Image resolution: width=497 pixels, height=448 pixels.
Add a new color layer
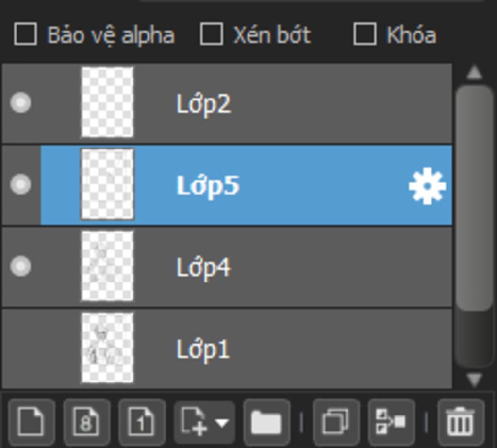point(31,421)
